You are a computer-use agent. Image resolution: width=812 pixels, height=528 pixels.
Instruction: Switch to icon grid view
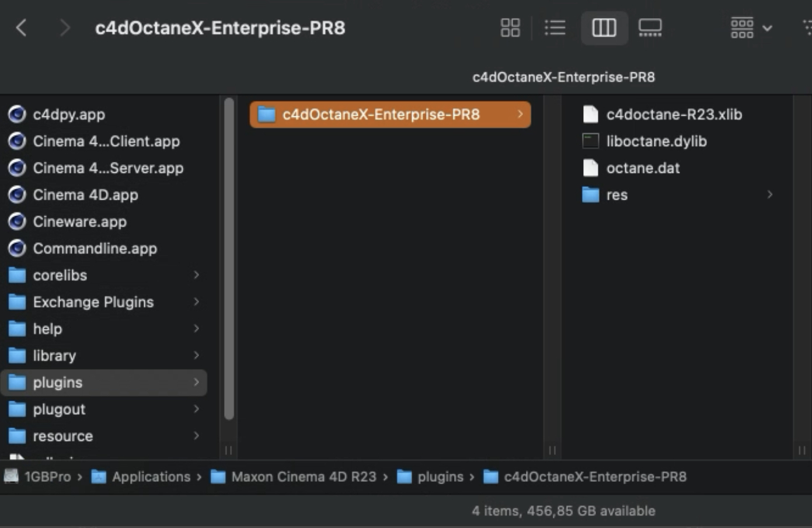coord(510,27)
